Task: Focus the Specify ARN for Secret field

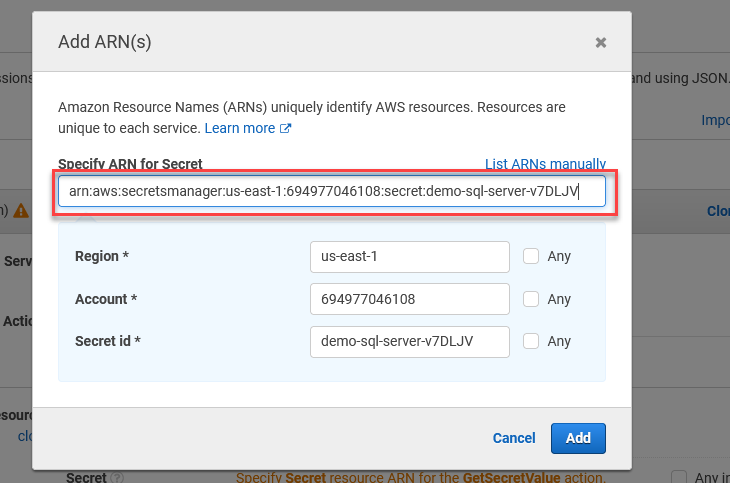Action: (331, 191)
